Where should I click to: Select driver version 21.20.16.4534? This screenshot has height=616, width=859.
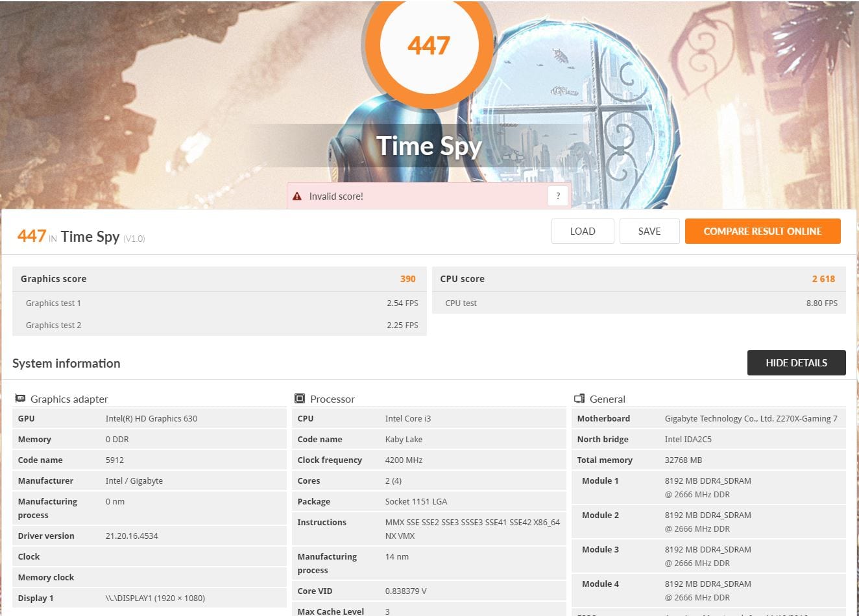pyautogui.click(x=132, y=536)
